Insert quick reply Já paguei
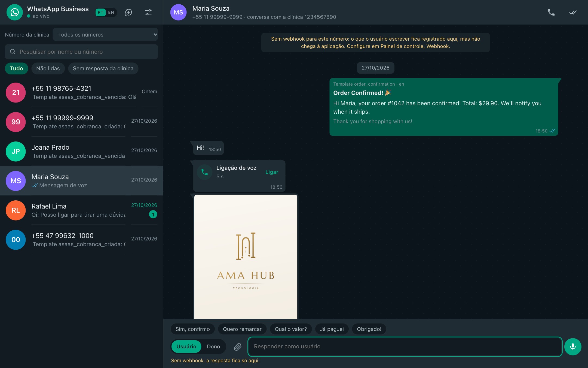The width and height of the screenshot is (588, 368). point(332,329)
